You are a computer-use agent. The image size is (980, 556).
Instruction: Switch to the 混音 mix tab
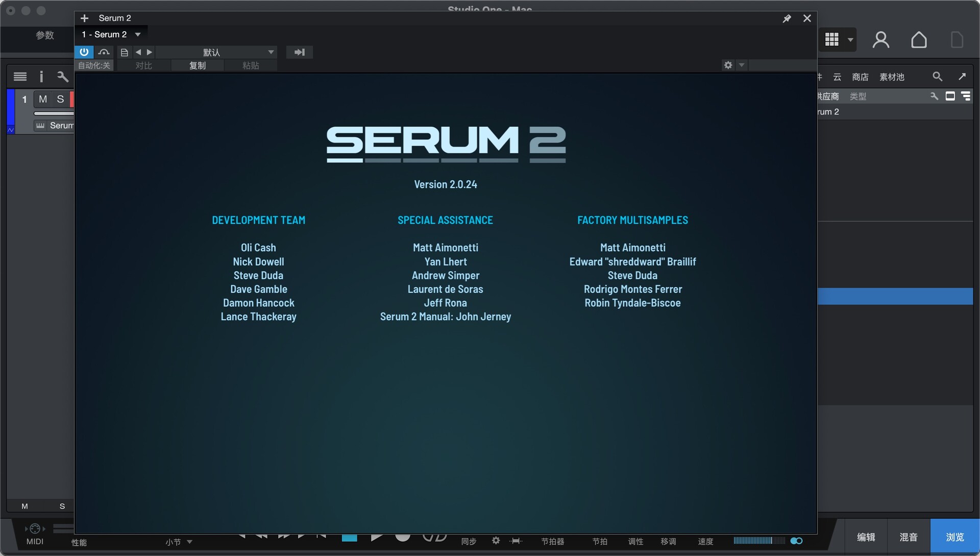pos(908,537)
